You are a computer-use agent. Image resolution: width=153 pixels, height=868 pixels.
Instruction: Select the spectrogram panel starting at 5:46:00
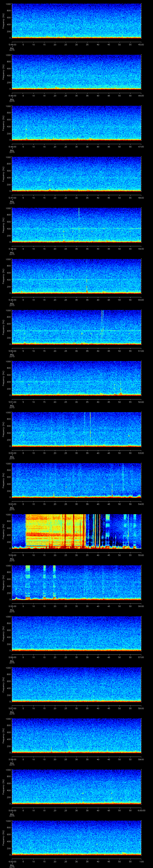click(x=76, y=123)
